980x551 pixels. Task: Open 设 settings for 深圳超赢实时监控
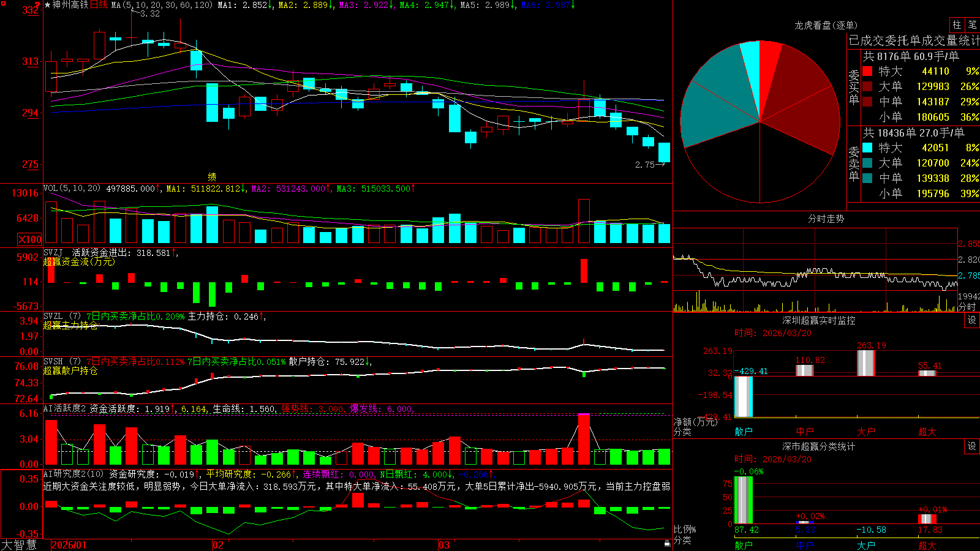(972, 320)
